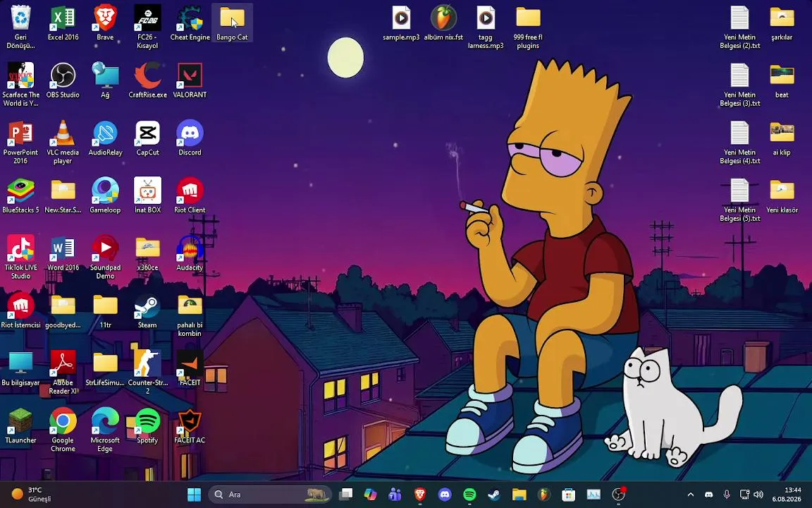Click the Ara search box in taskbar
812x508 pixels.
270,495
